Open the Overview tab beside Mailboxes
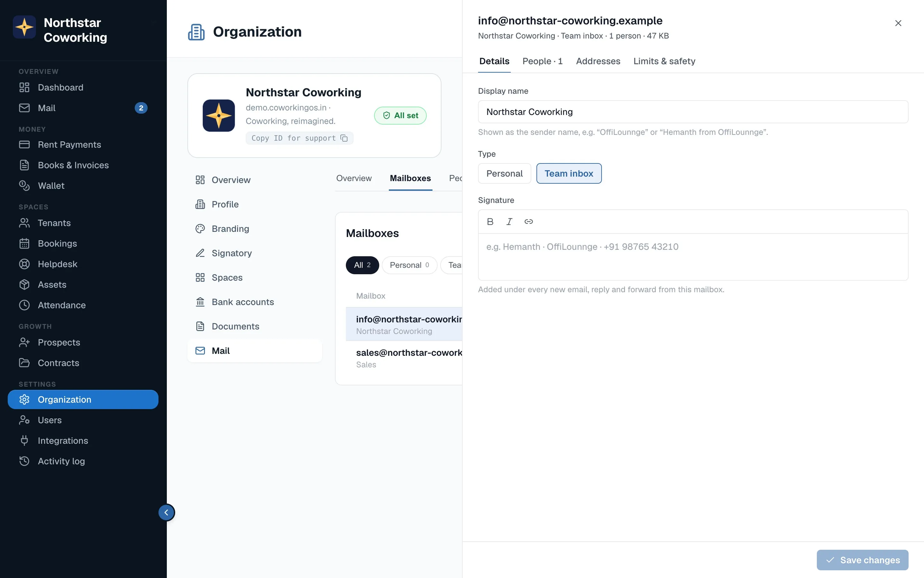 354,178
